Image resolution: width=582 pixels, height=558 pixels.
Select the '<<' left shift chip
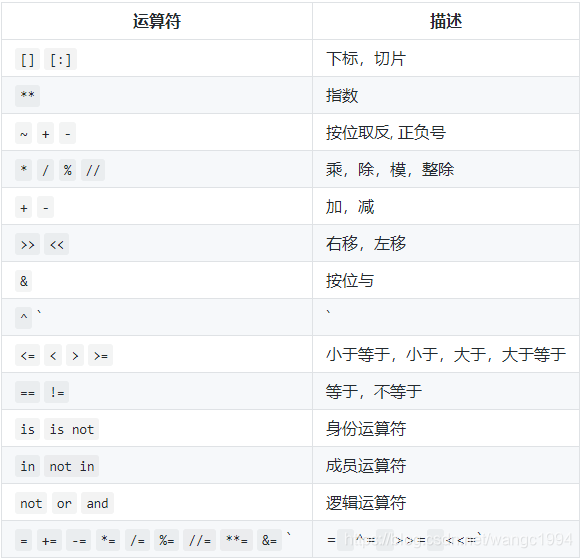56,244
